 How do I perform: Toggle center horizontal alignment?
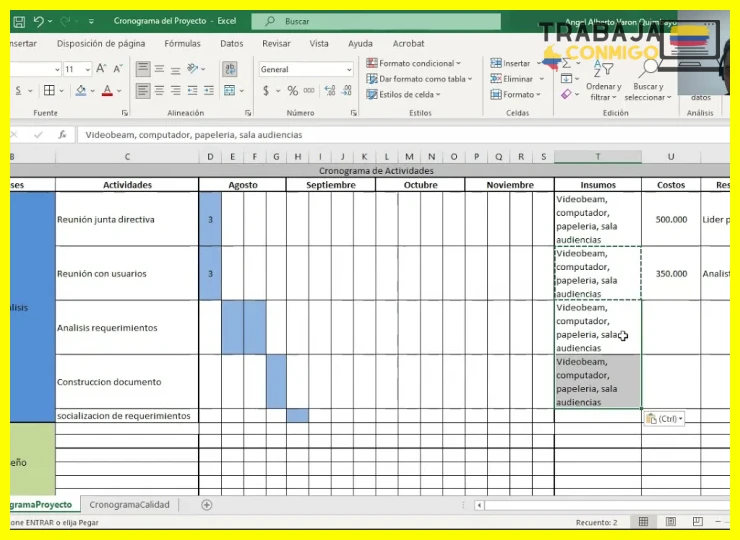click(160, 90)
